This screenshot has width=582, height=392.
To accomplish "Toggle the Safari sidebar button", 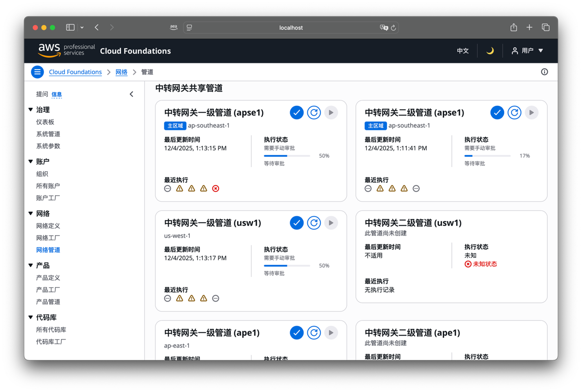I will pyautogui.click(x=70, y=27).
